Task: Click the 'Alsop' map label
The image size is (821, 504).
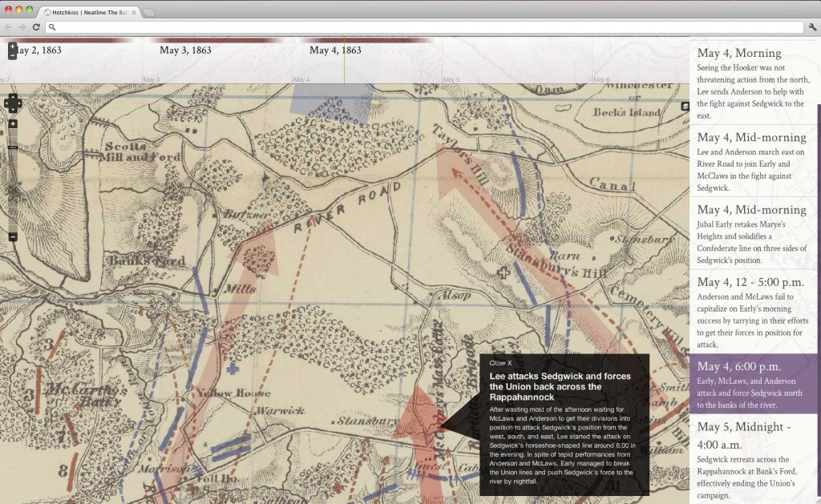Action: 454,296
